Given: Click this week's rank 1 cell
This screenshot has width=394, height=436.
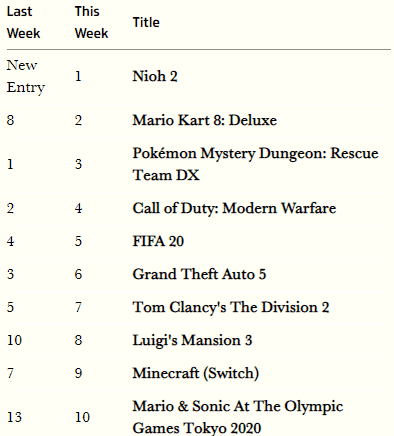Looking at the screenshot, I should 78,76.
